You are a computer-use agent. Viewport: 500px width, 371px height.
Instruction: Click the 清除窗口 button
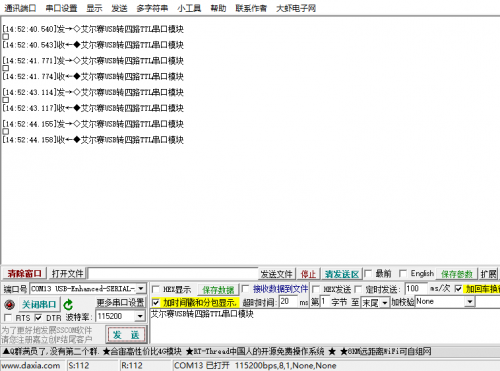(x=24, y=274)
